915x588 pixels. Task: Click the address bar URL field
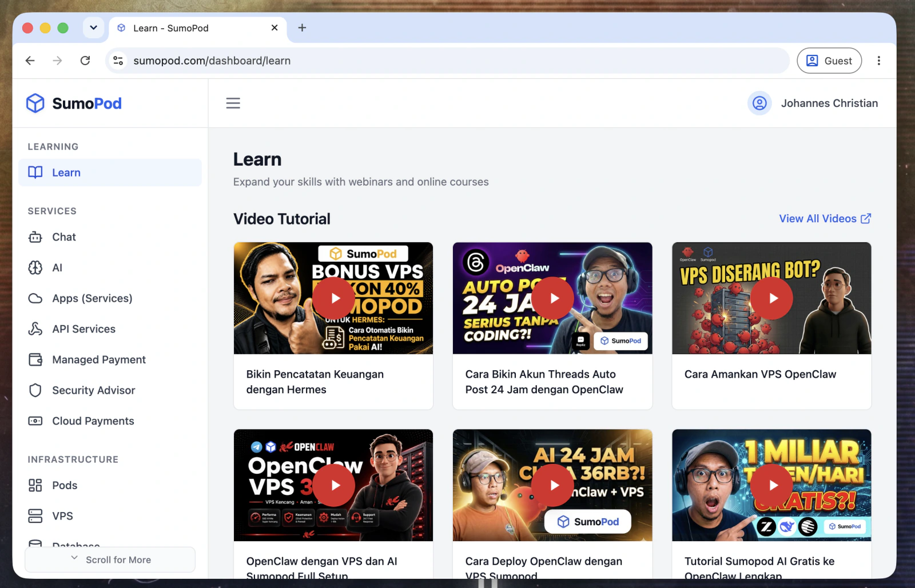click(448, 61)
